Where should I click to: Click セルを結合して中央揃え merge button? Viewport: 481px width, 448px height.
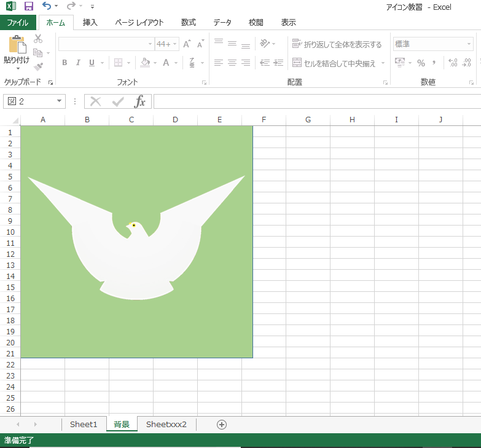pyautogui.click(x=334, y=63)
